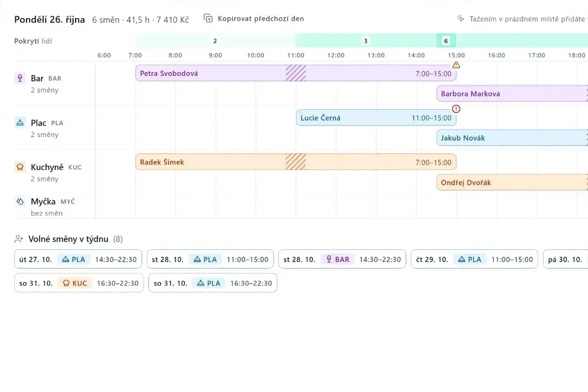
Task: Click the hatched break in Radek Šimek's shift
Action: point(296,162)
